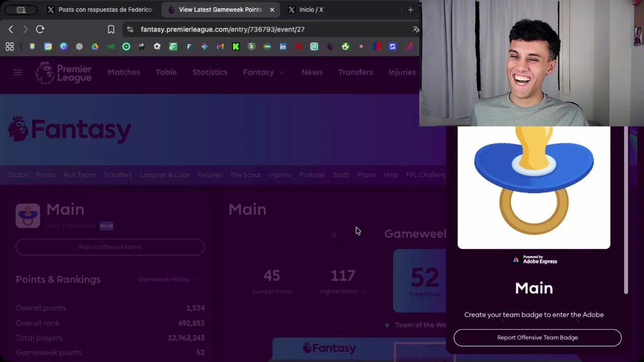Open Injuries in the top navigation
Viewport: 644px width, 362px height.
tap(402, 72)
